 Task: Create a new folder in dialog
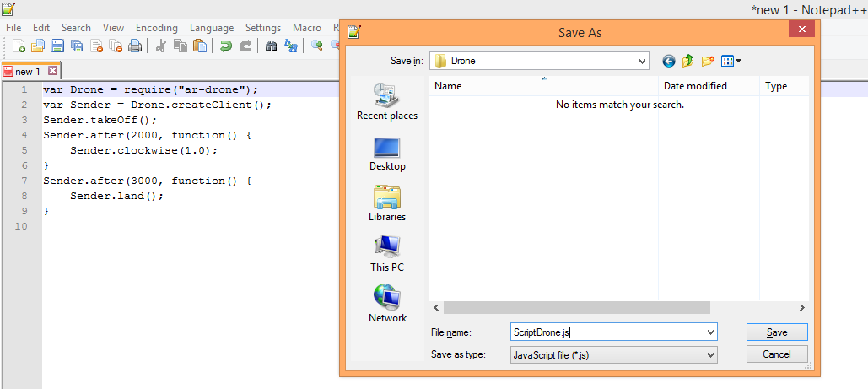[708, 61]
